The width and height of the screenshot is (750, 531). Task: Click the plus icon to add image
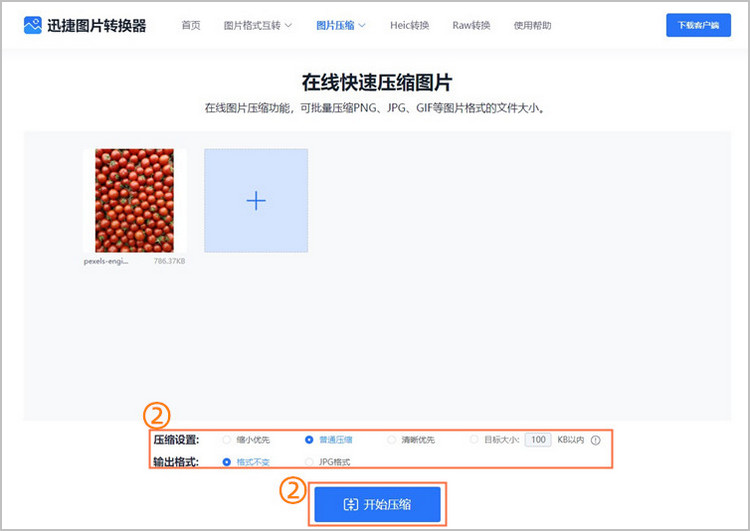click(x=256, y=200)
